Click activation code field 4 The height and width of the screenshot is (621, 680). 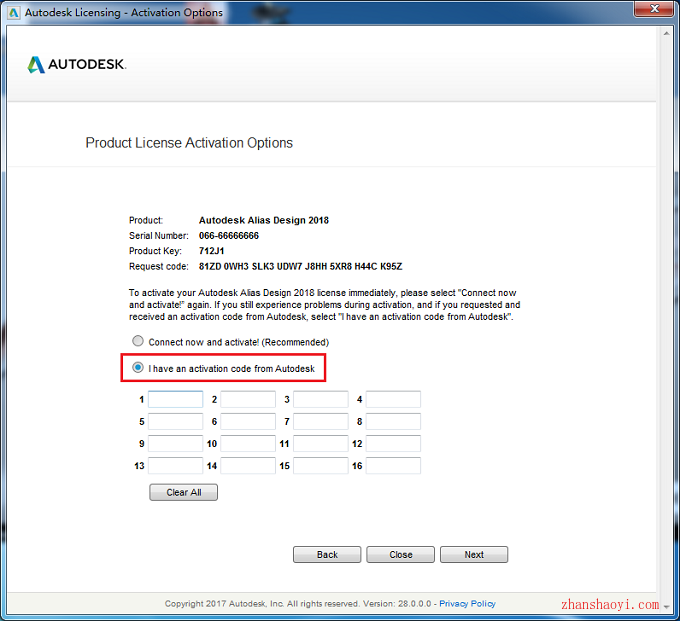click(393, 399)
